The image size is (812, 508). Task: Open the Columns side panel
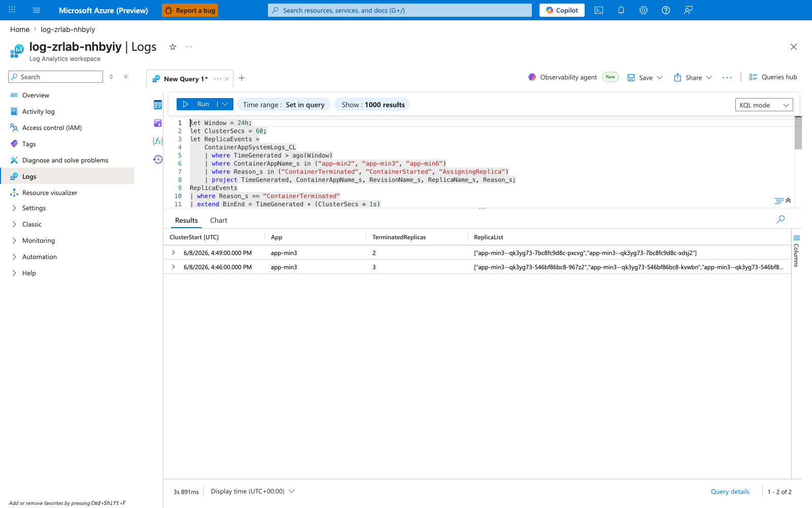click(797, 251)
